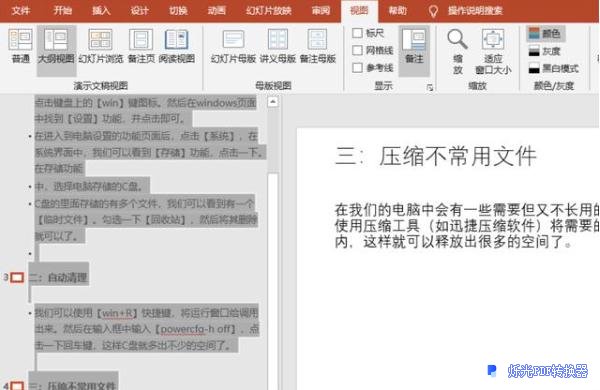The image size is (600, 390).
Task: Select the View (视图) tab
Action: click(359, 10)
